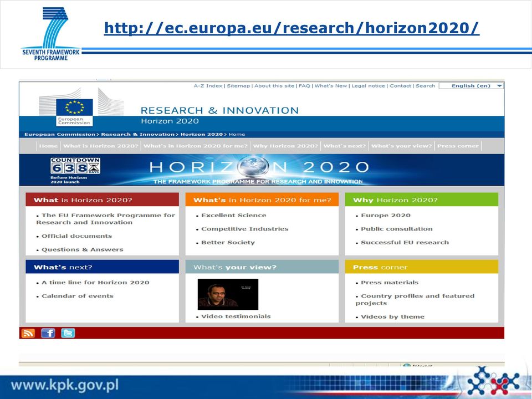This screenshot has width=532, height=399.
Task: Click the green 'Why Horizon 2020?' panel header
Action: 421,200
